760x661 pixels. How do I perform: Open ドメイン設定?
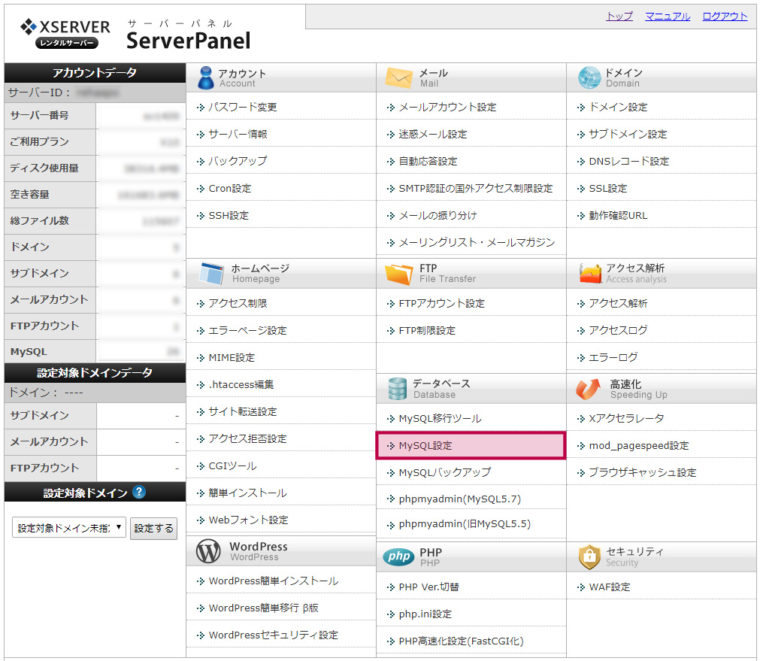[618, 107]
